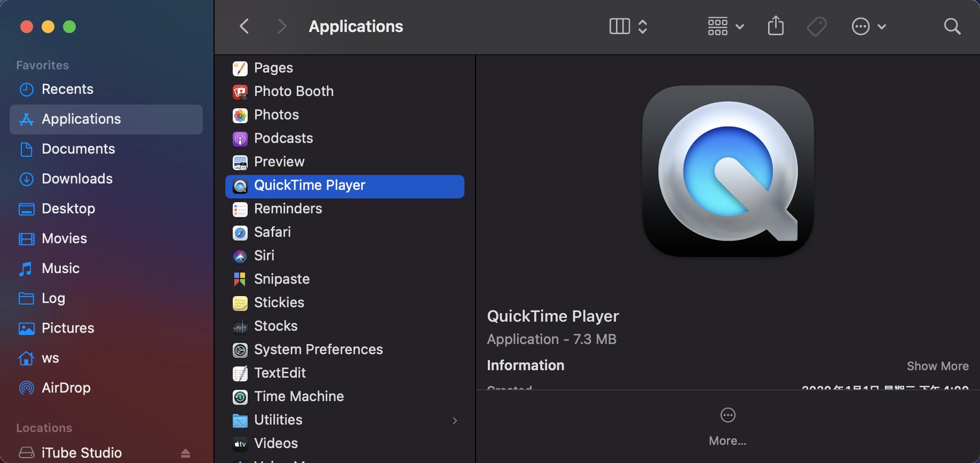Open AirDrop in the sidebar
980x463 pixels.
click(106, 388)
